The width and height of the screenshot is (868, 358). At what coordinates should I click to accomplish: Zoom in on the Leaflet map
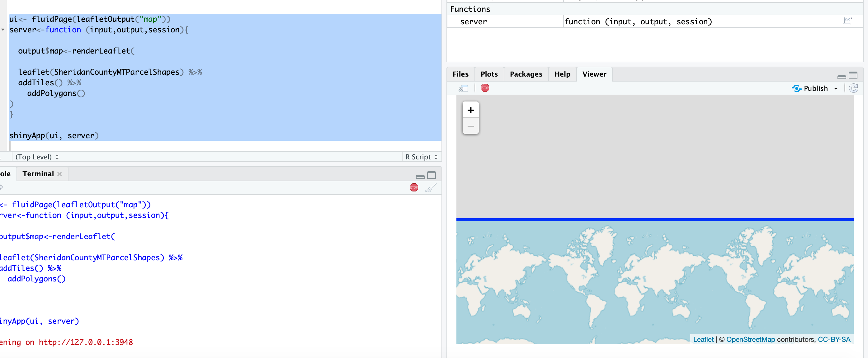tap(470, 110)
